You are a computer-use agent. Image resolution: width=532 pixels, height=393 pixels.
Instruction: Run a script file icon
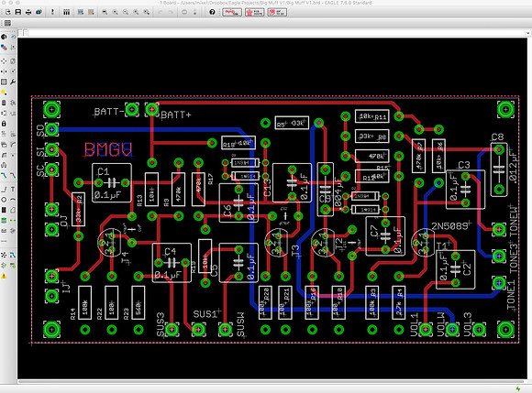[x=81, y=12]
